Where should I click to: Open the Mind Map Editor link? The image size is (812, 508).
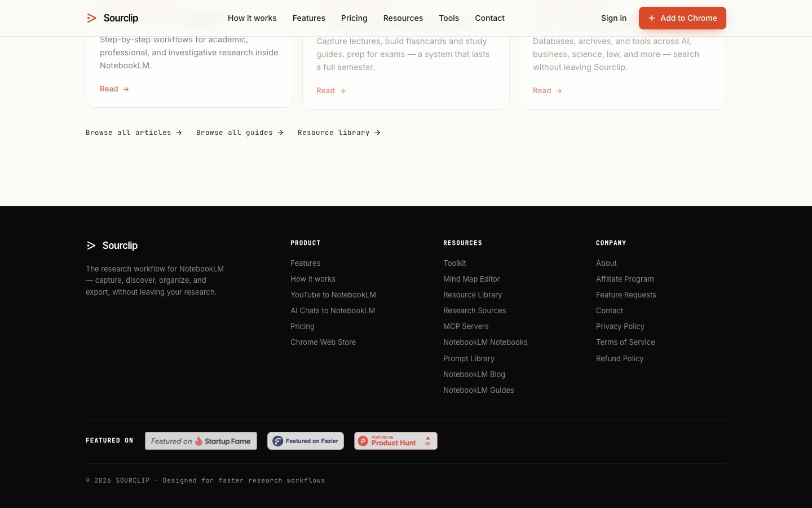pos(471,279)
